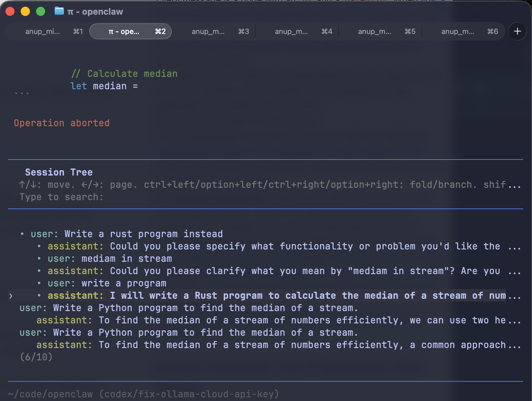This screenshot has height=401, width=532.
Task: Maximize the window with green button
Action: click(x=41, y=11)
